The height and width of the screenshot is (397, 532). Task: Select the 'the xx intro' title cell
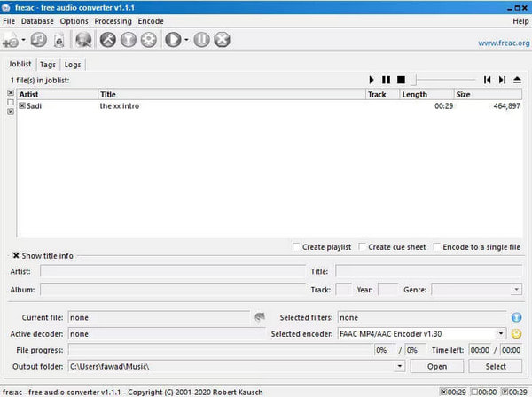pos(120,106)
